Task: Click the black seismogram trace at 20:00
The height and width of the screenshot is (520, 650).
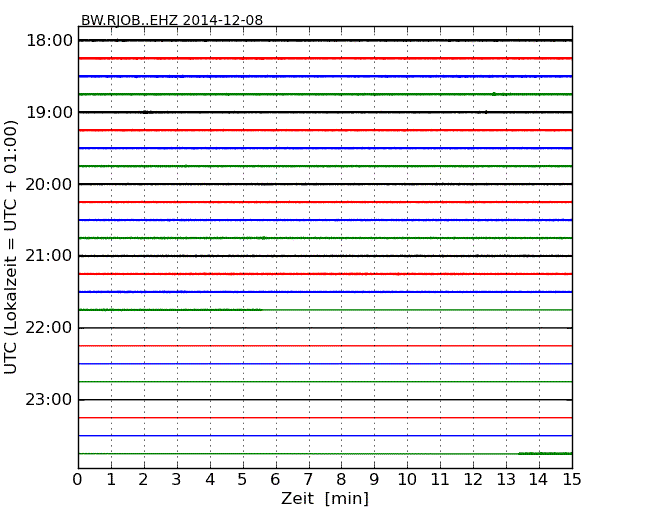Action: point(325,184)
